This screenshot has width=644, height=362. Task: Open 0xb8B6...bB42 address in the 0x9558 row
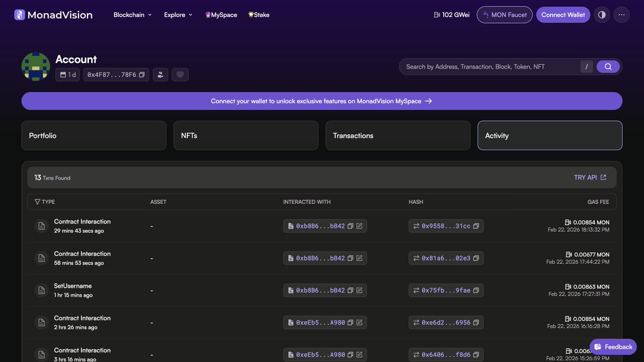click(x=320, y=226)
